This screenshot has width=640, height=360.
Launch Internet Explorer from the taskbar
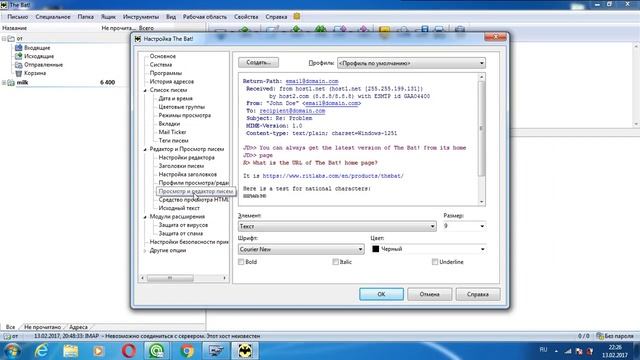click(x=41, y=351)
